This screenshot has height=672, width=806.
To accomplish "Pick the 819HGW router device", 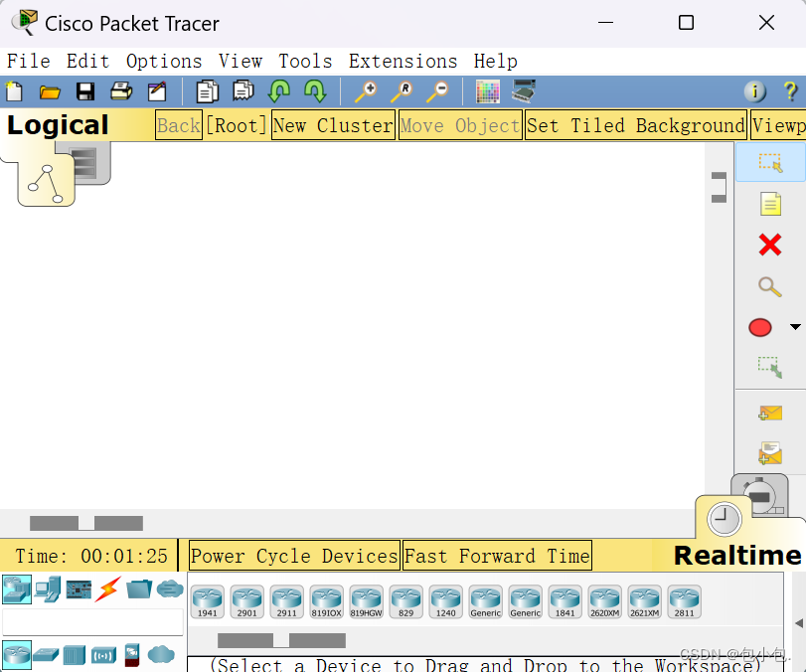I will tap(367, 601).
